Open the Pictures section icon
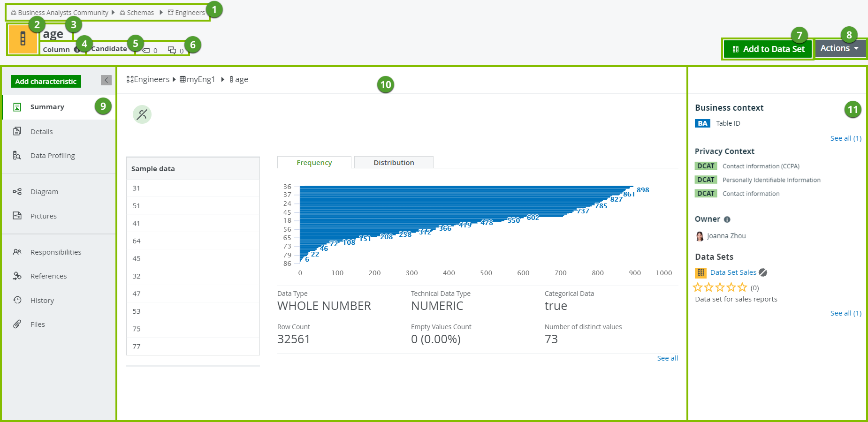 pos(17,216)
